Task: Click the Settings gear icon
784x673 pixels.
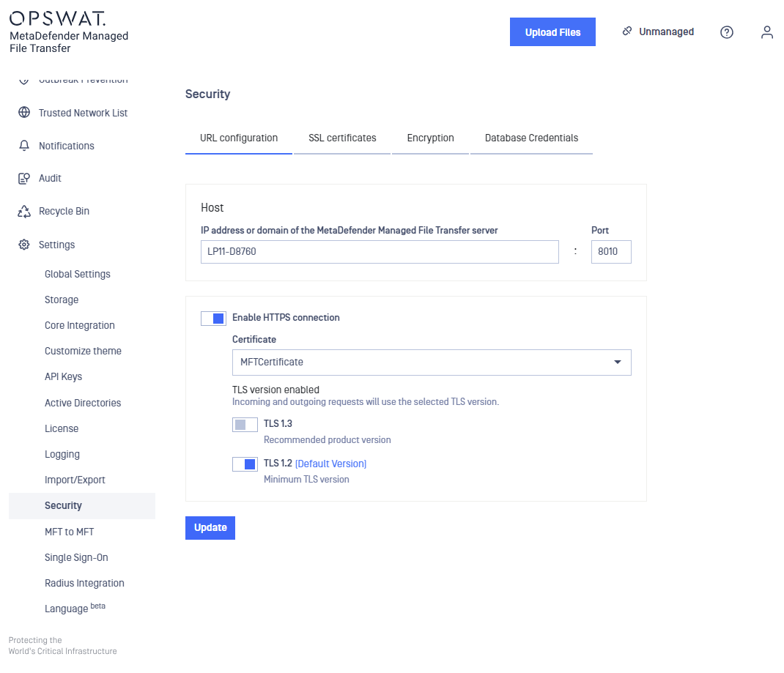Action: (x=24, y=245)
